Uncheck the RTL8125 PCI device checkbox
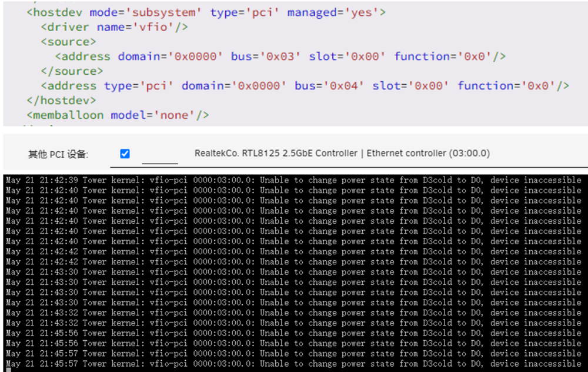This screenshot has height=372, width=588. 125,154
